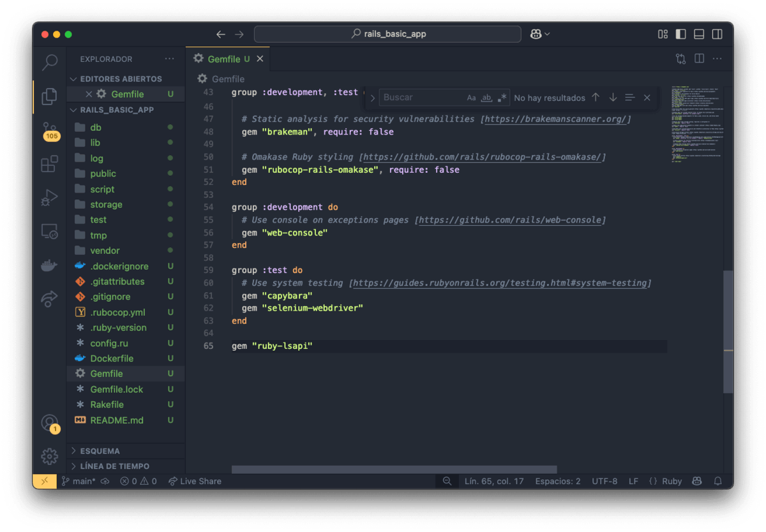Screen dimensions: 766x532
Task: Open Explorer More Actions ellipsis
Action: coord(169,59)
